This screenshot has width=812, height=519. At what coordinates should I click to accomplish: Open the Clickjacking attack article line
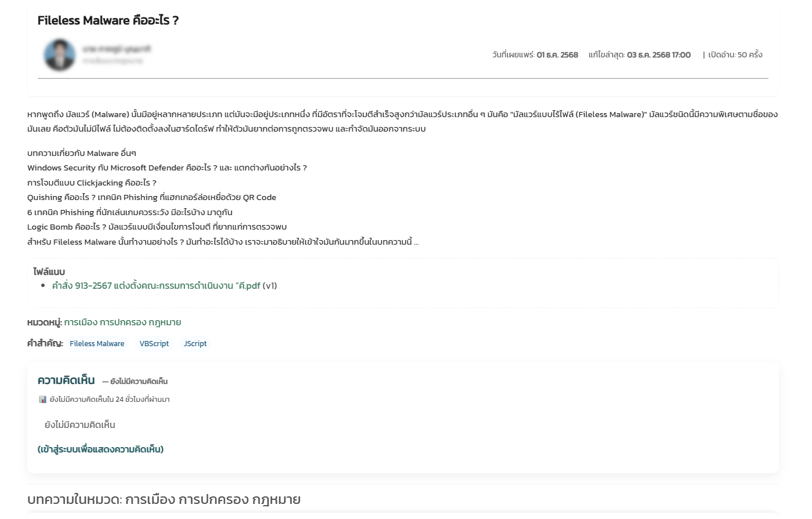click(92, 183)
